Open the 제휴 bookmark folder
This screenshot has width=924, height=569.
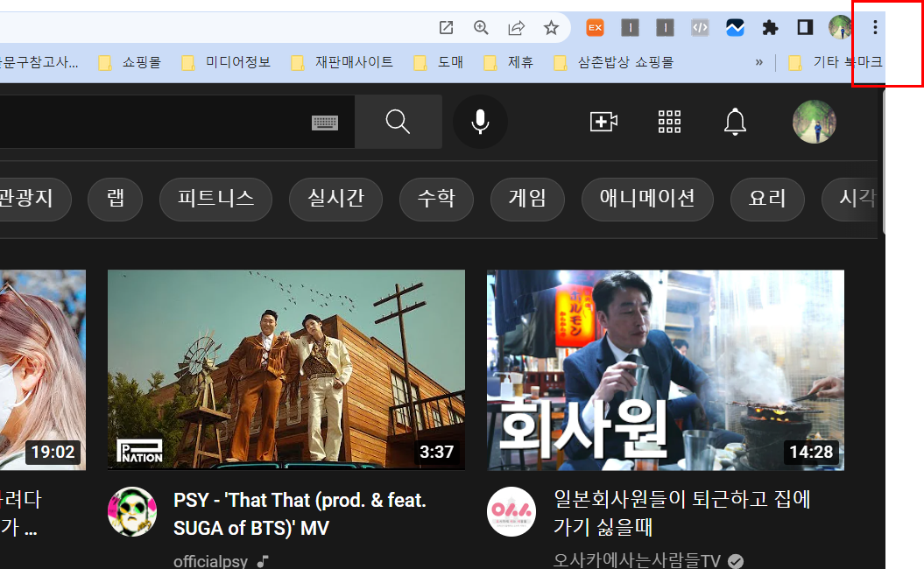pyautogui.click(x=509, y=62)
